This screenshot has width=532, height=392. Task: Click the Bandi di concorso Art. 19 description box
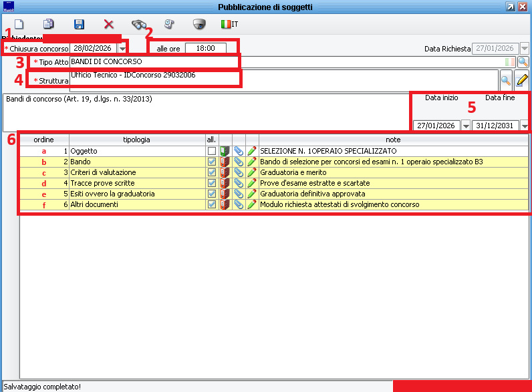(x=207, y=113)
